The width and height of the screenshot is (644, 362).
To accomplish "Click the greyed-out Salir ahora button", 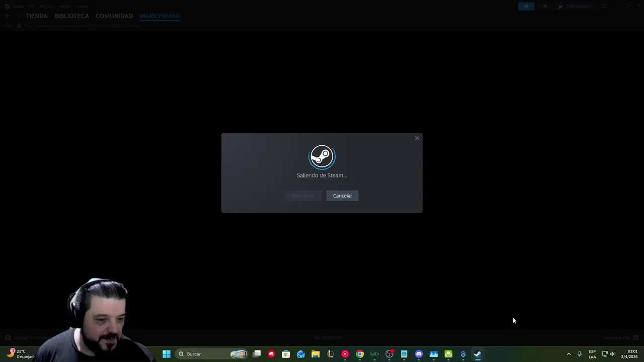I will point(303,196).
